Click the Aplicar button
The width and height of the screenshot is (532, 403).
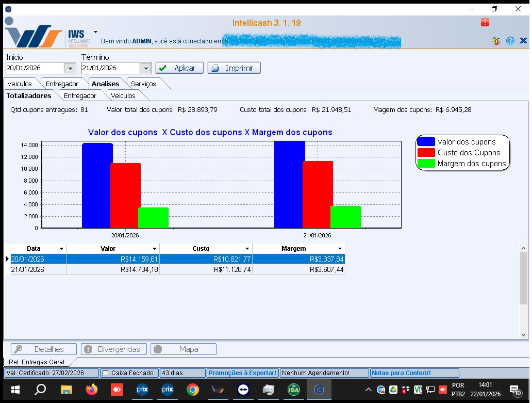tap(179, 68)
